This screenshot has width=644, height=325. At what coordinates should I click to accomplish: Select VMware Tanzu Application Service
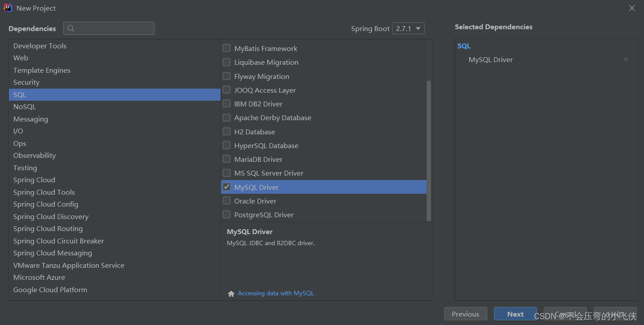pyautogui.click(x=114, y=265)
